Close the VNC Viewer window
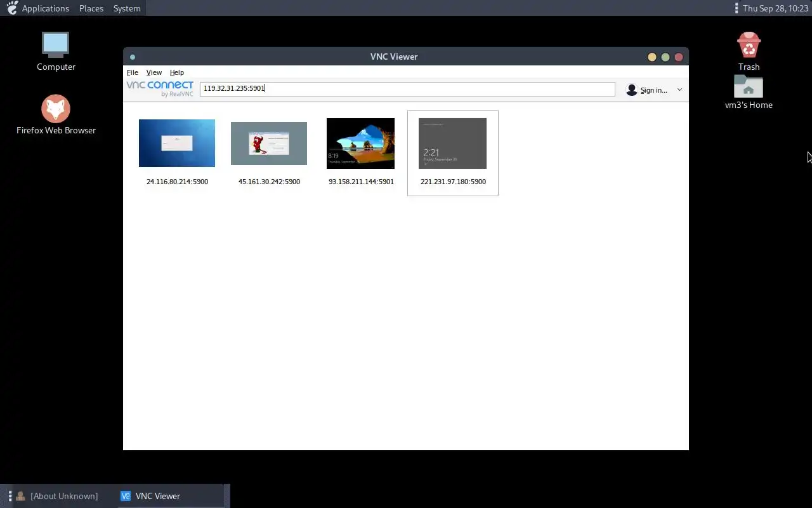The height and width of the screenshot is (508, 812). [679, 57]
